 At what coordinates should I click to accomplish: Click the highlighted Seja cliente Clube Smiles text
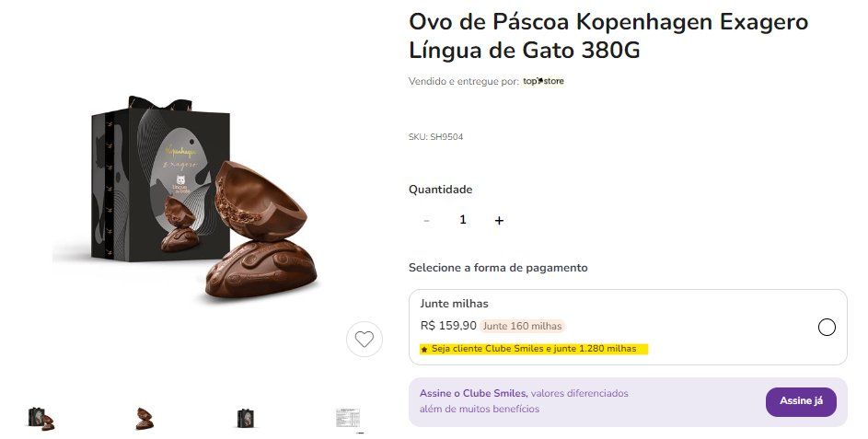click(x=534, y=349)
